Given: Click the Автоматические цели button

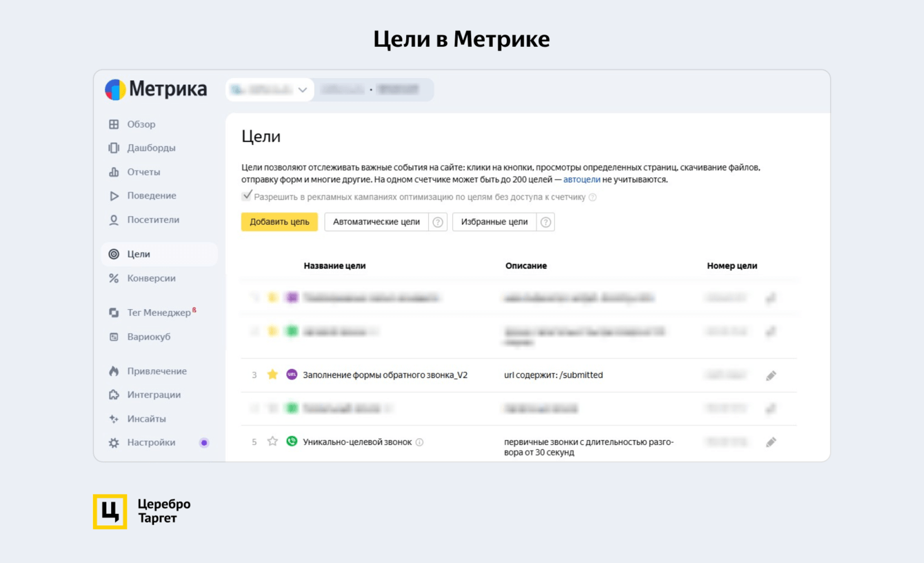Looking at the screenshot, I should click(376, 222).
